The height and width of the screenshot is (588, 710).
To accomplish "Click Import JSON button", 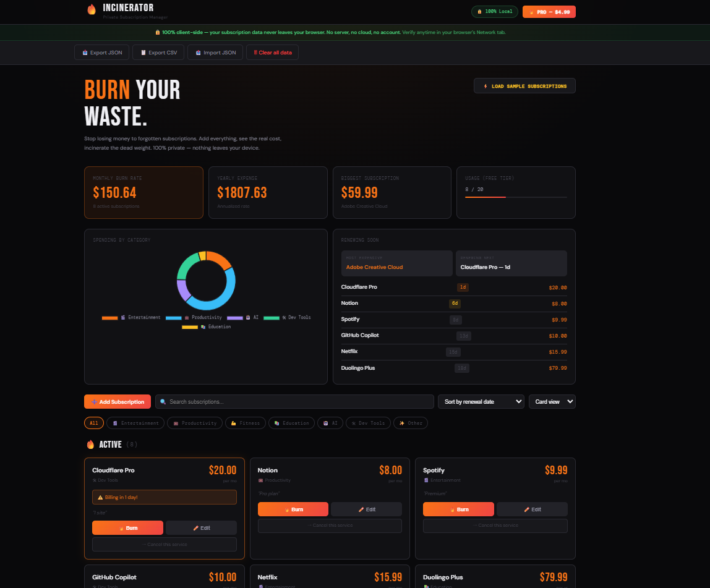I will (215, 53).
